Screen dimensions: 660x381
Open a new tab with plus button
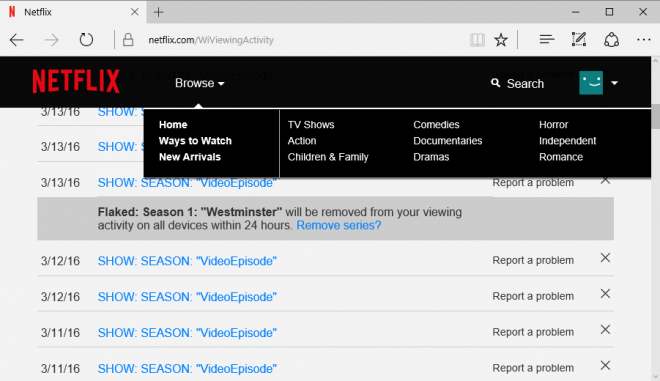[159, 12]
